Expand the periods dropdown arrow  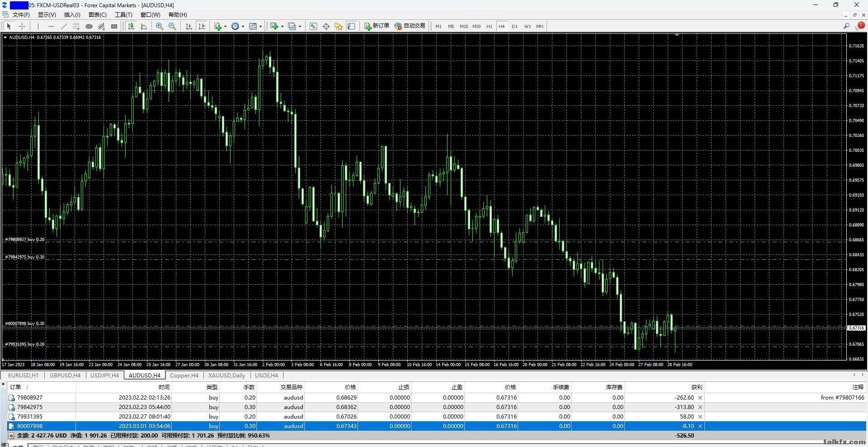pyautogui.click(x=243, y=26)
